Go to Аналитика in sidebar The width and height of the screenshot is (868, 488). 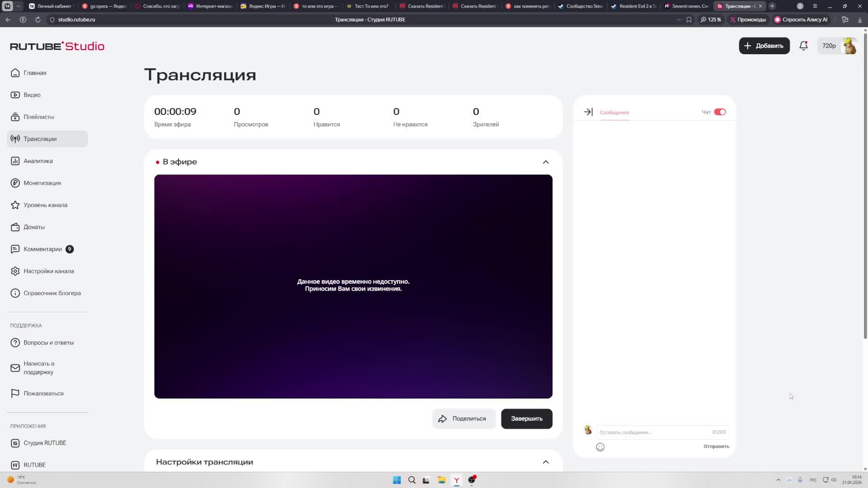[38, 161]
